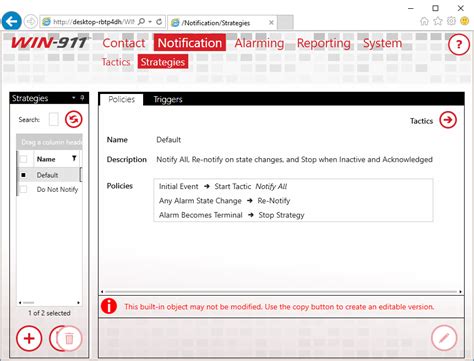Click the red info icon
This screenshot has height=361, width=474.
109,306
